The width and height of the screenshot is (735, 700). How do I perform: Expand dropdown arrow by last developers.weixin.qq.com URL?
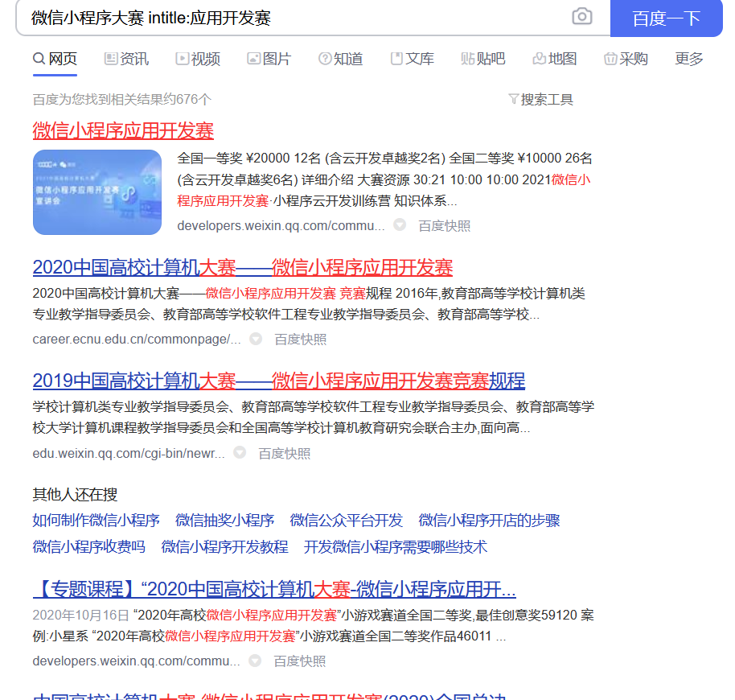(x=255, y=660)
